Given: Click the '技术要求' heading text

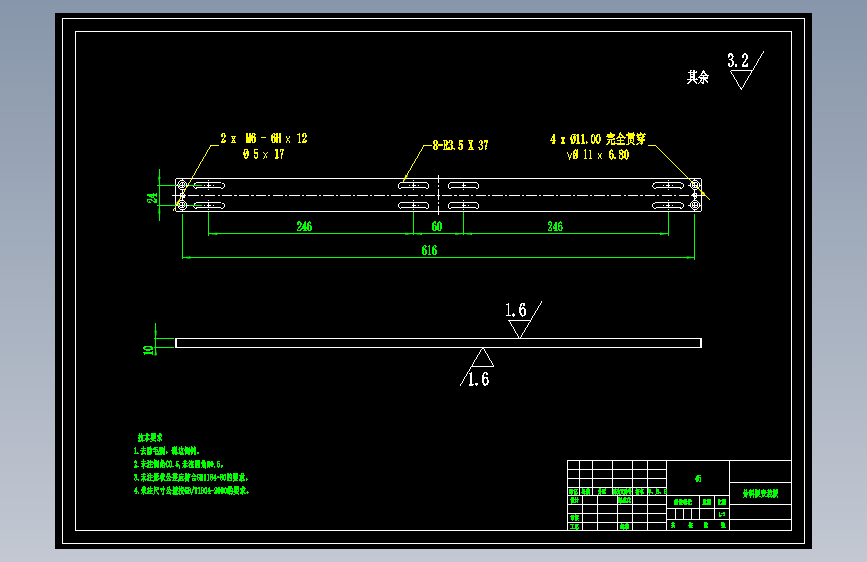Looking at the screenshot, I should [150, 438].
